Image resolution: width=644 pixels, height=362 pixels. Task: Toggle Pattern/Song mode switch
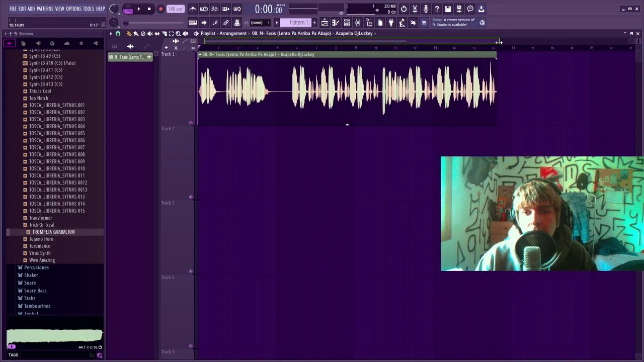pos(128,9)
